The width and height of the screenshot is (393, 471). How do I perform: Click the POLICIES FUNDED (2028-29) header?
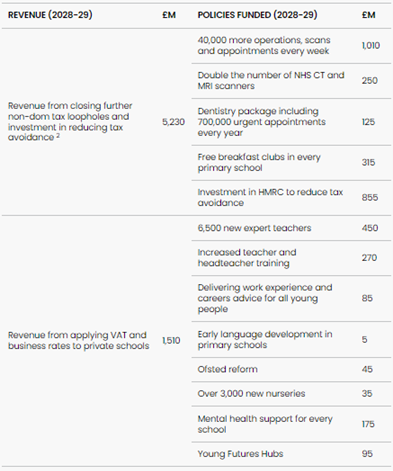[x=257, y=15]
